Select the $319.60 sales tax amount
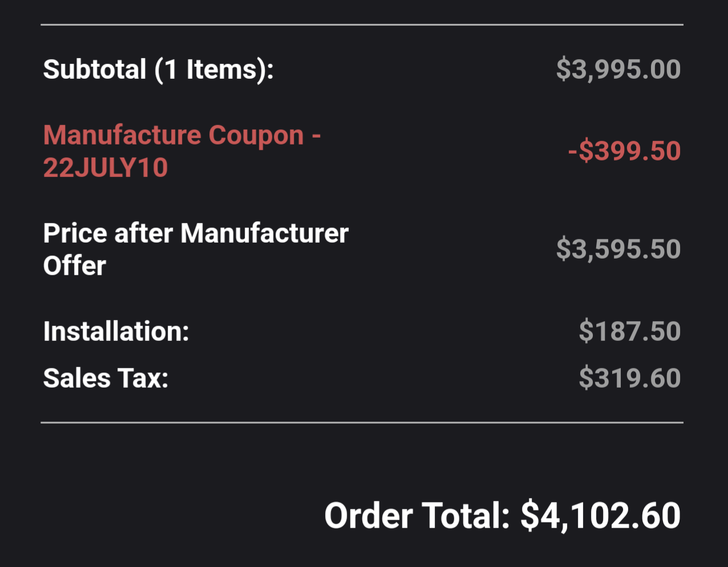Viewport: 728px width, 567px height. 629,379
